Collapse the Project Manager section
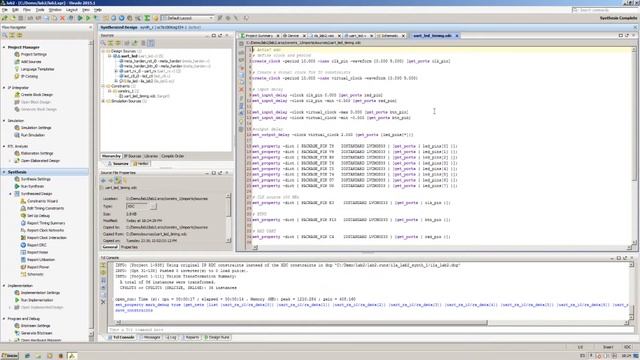 coord(4,47)
